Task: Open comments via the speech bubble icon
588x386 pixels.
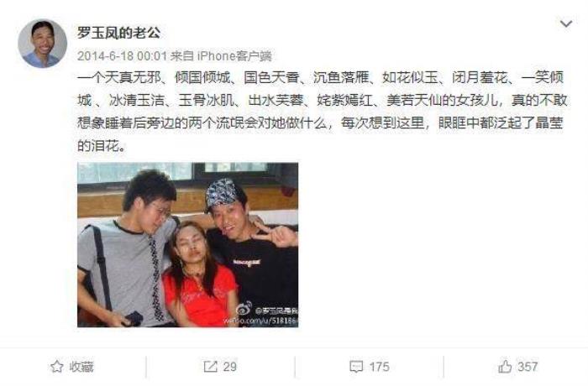Action: click(x=356, y=366)
